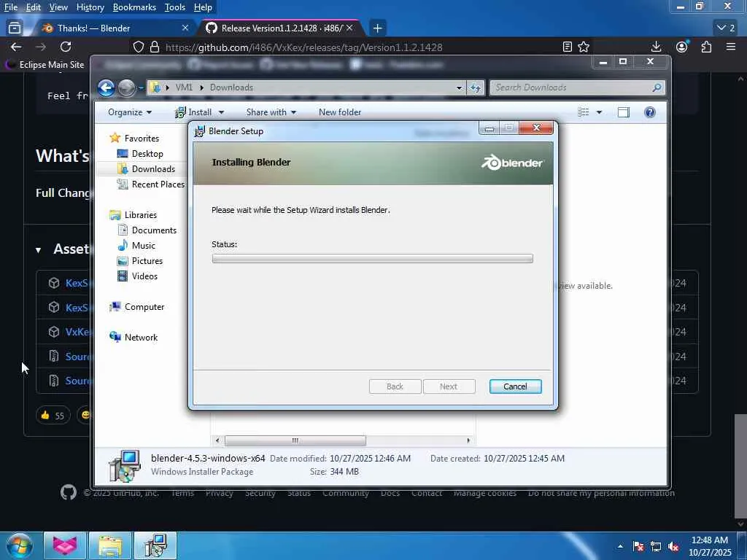Toggle the Explorer preview pane icon

(x=624, y=112)
